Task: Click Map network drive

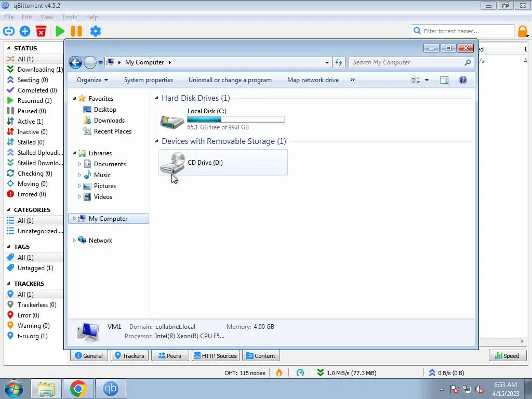Action: [x=313, y=80]
